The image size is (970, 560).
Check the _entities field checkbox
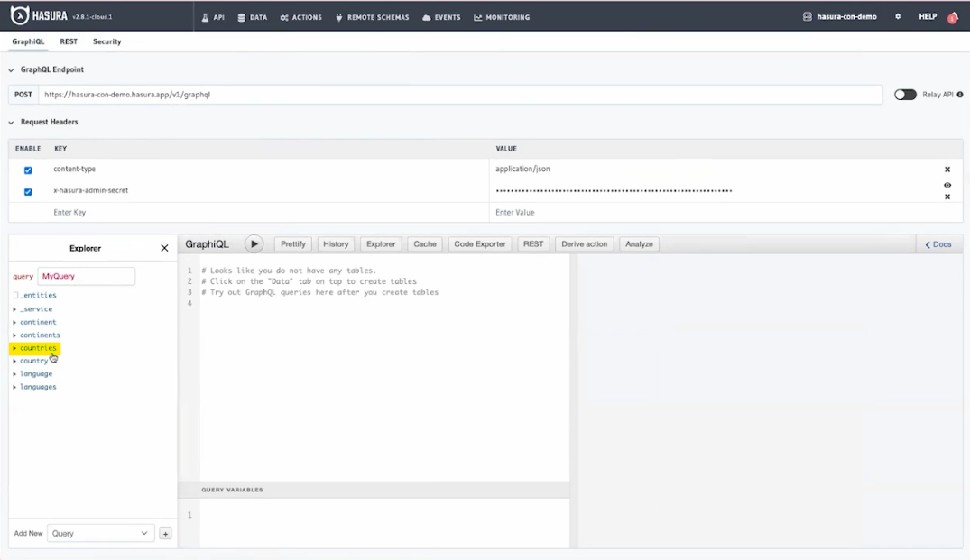15,296
